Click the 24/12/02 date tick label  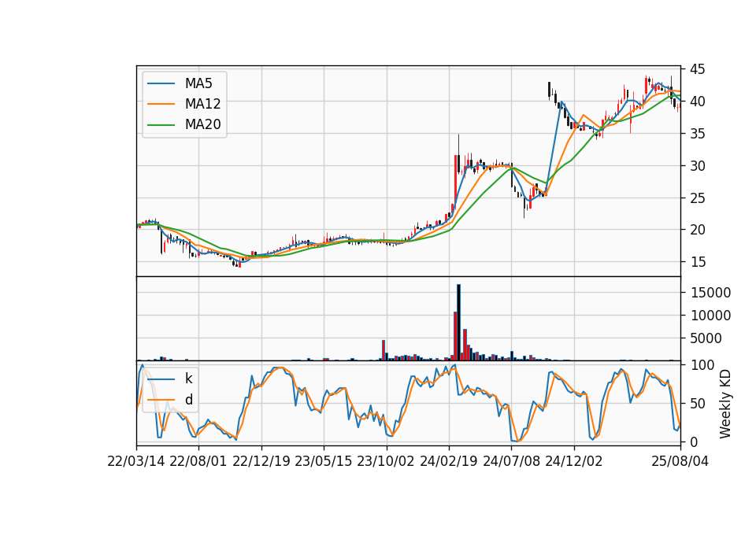[x=574, y=461]
